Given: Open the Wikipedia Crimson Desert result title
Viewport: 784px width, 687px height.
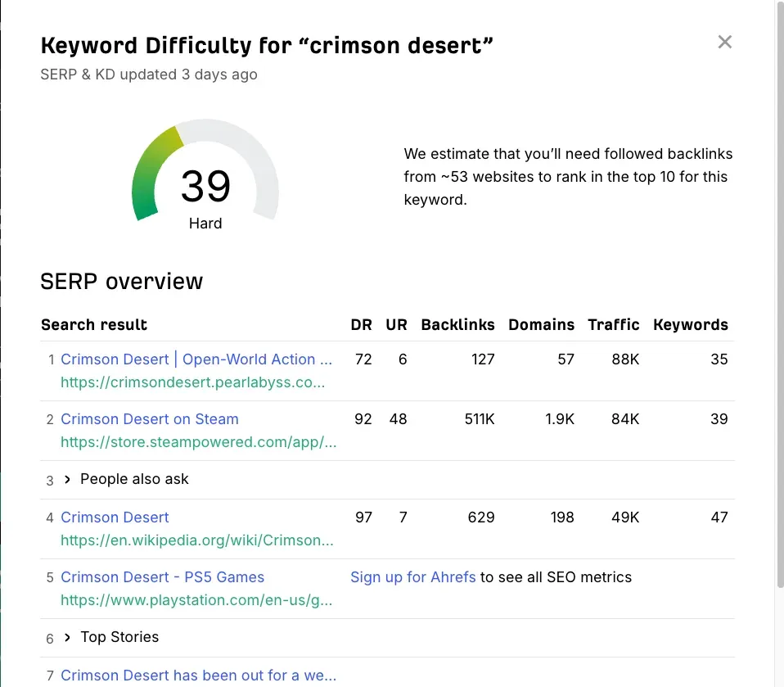Looking at the screenshot, I should coord(115,517).
